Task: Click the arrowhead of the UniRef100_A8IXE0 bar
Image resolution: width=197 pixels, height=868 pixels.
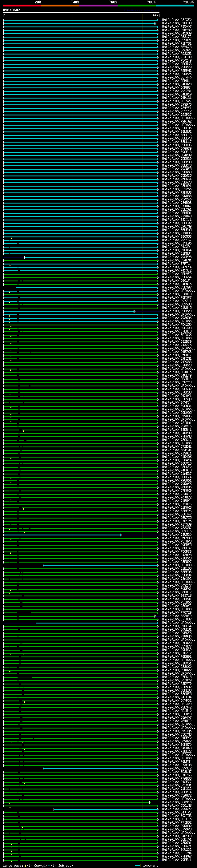Action: [157, 20]
